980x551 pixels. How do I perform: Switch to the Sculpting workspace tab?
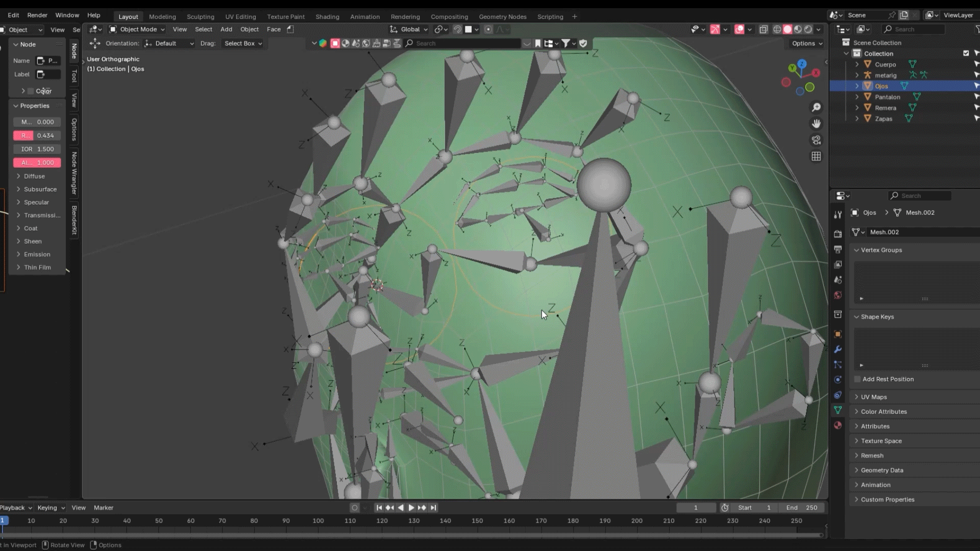pyautogui.click(x=200, y=17)
